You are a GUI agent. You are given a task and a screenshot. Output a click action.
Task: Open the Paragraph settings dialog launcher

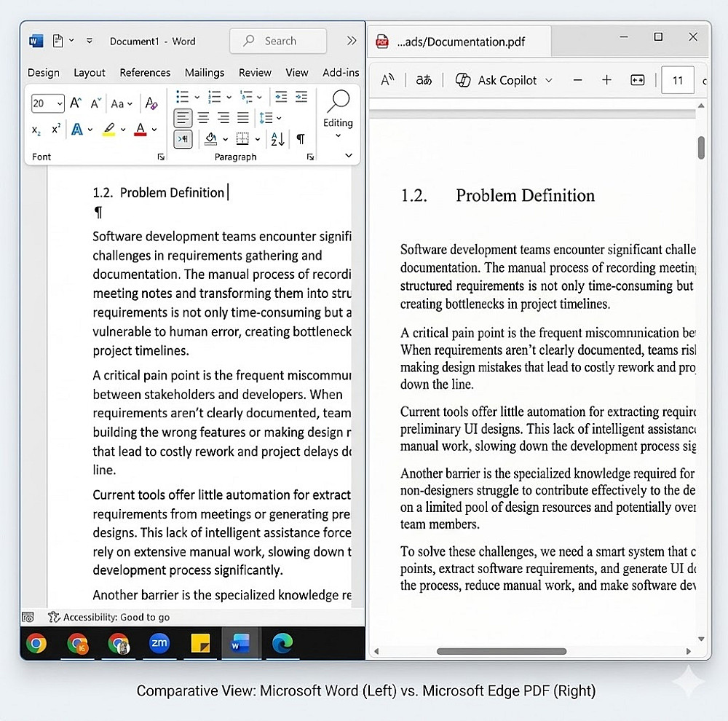coord(310,157)
